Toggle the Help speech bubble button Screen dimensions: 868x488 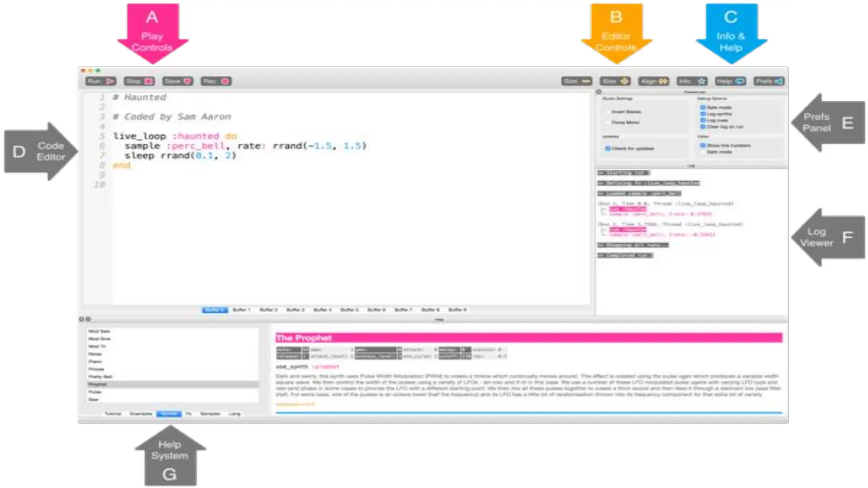(x=730, y=81)
